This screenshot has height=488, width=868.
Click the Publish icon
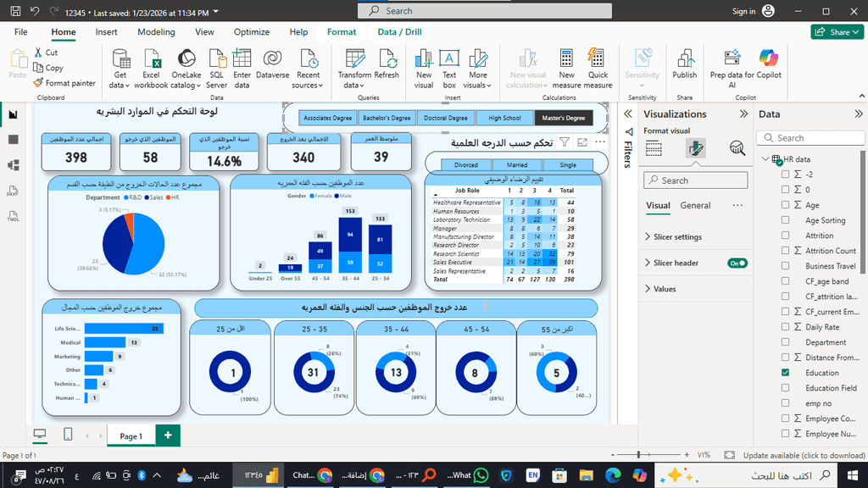684,59
